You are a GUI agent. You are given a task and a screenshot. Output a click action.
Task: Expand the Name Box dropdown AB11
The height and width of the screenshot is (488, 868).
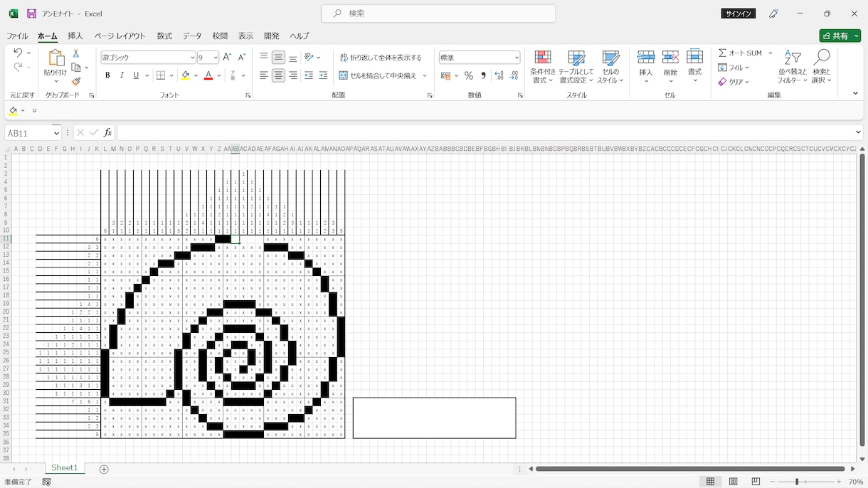coord(56,133)
